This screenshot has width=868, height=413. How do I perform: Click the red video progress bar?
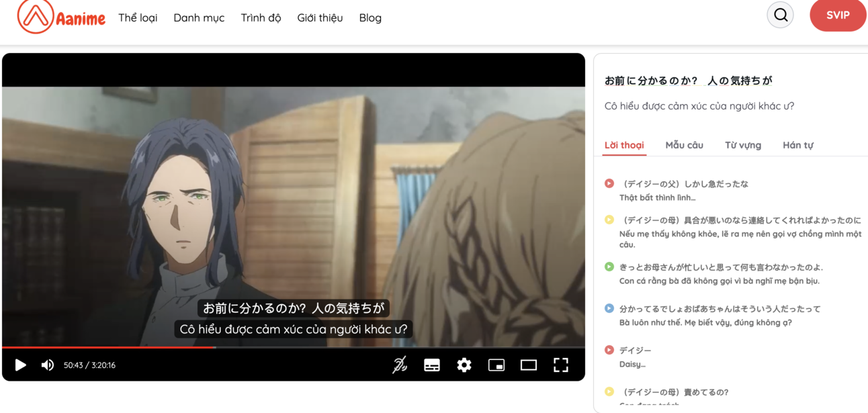tap(107, 347)
